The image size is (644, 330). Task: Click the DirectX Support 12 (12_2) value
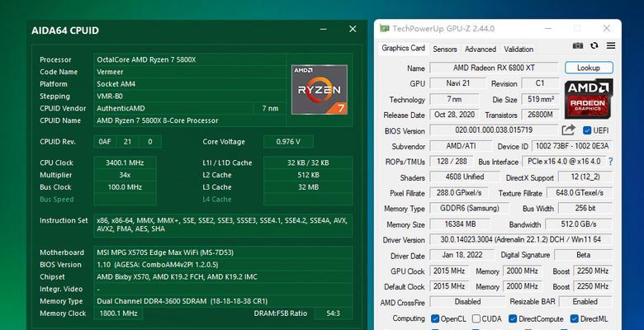pyautogui.click(x=585, y=177)
